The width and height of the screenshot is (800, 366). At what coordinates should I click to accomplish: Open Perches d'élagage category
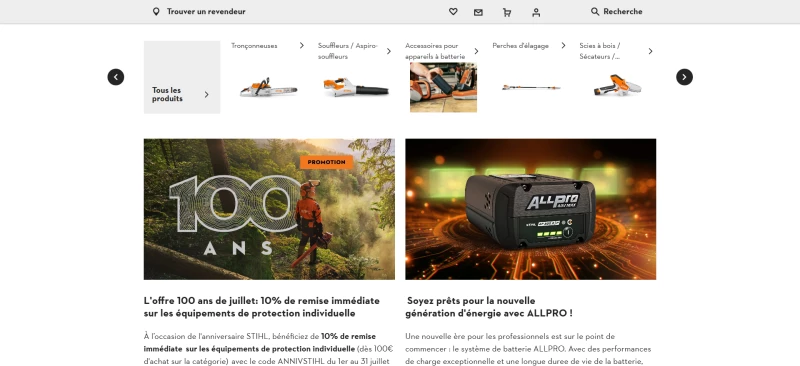coord(520,45)
